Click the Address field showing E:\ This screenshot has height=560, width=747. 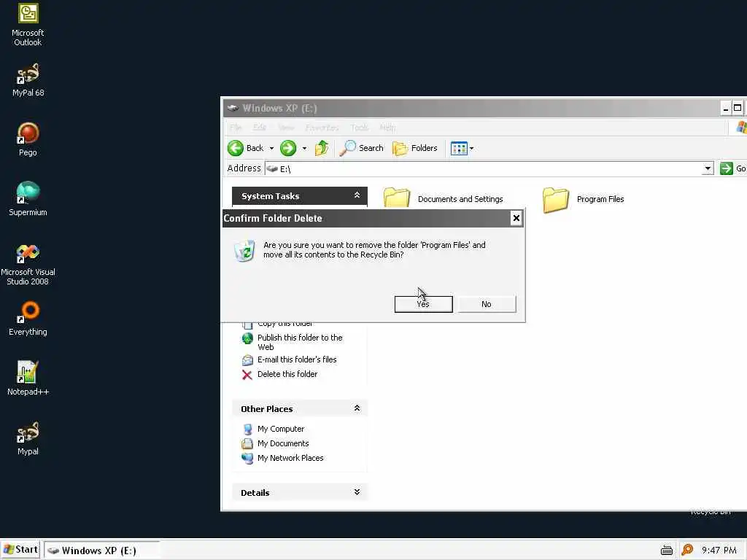[x=484, y=168]
